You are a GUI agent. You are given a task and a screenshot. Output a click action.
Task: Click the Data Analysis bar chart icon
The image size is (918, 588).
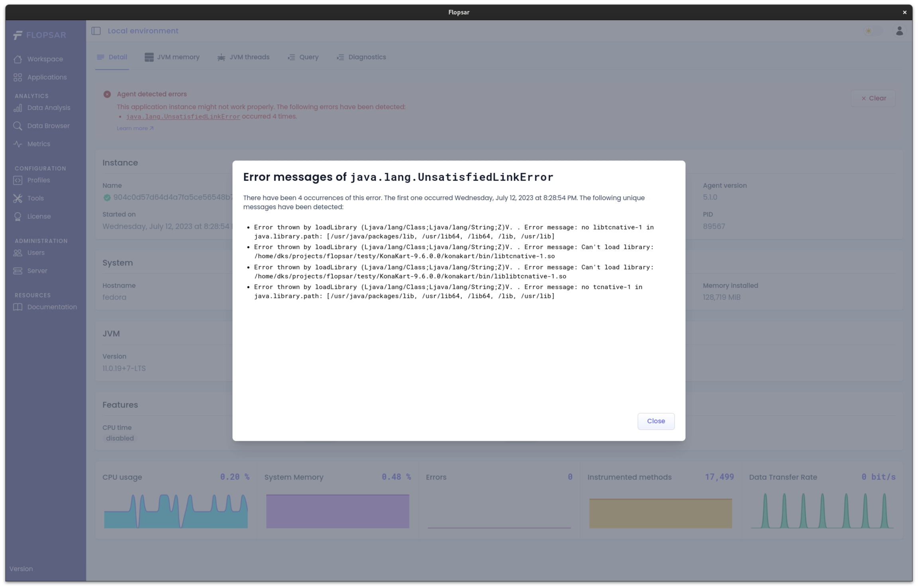tap(18, 108)
